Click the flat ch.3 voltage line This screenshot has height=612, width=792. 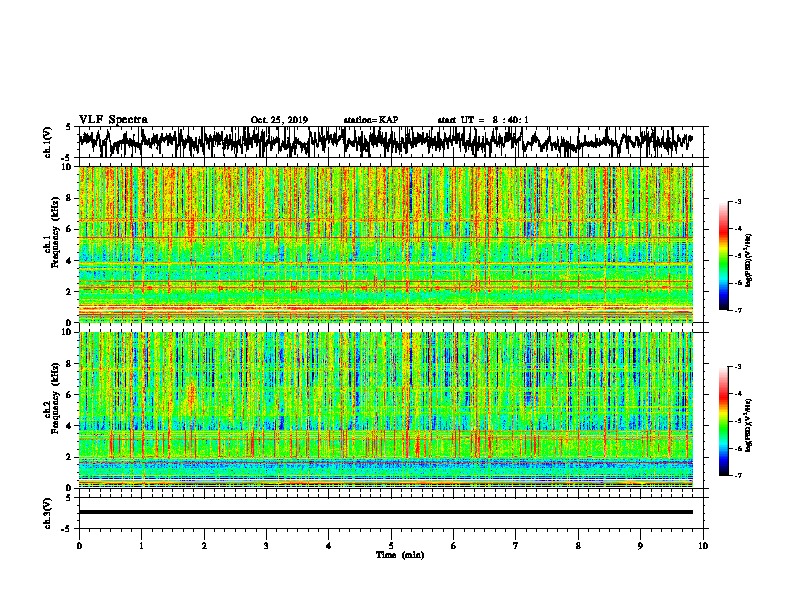(x=385, y=512)
